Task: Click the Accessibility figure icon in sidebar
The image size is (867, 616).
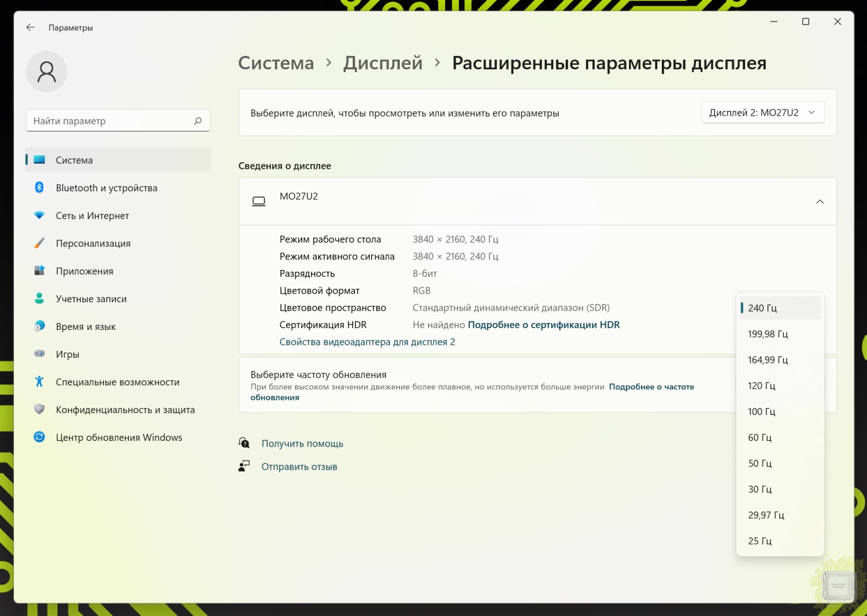Action: click(x=39, y=381)
